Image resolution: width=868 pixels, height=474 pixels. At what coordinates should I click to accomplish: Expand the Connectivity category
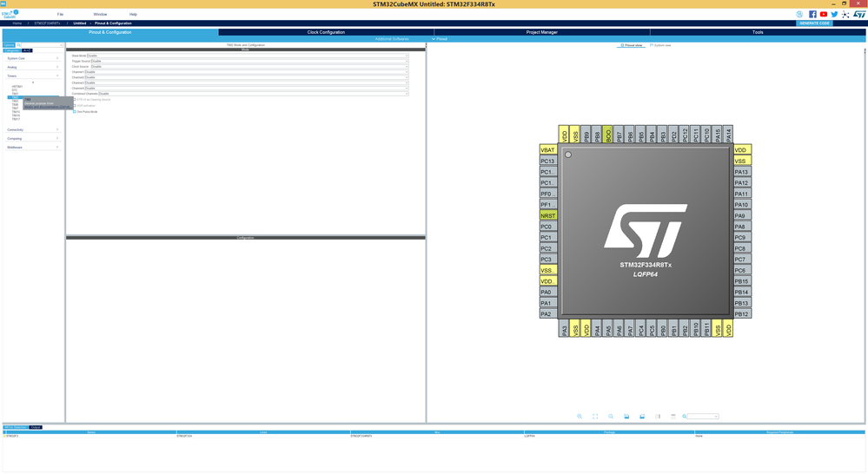(x=32, y=129)
